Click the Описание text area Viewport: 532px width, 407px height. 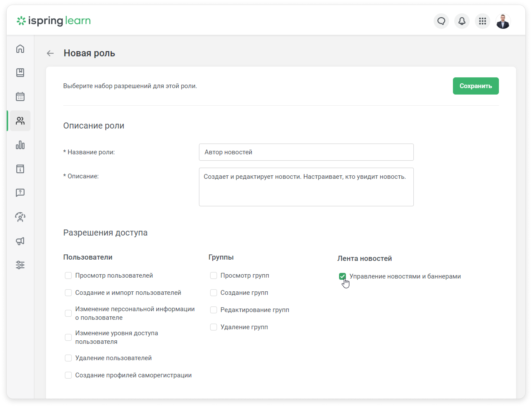(x=306, y=187)
